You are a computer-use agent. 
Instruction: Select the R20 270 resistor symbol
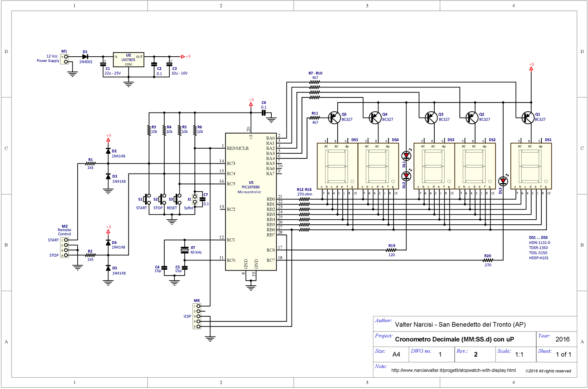tap(488, 260)
